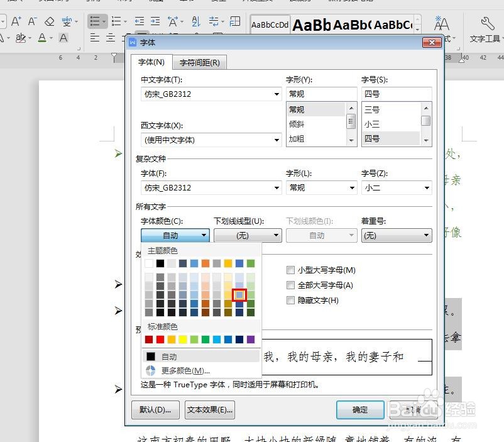Select the AaBb heading style preset
The height and width of the screenshot is (442, 504).
point(310,26)
